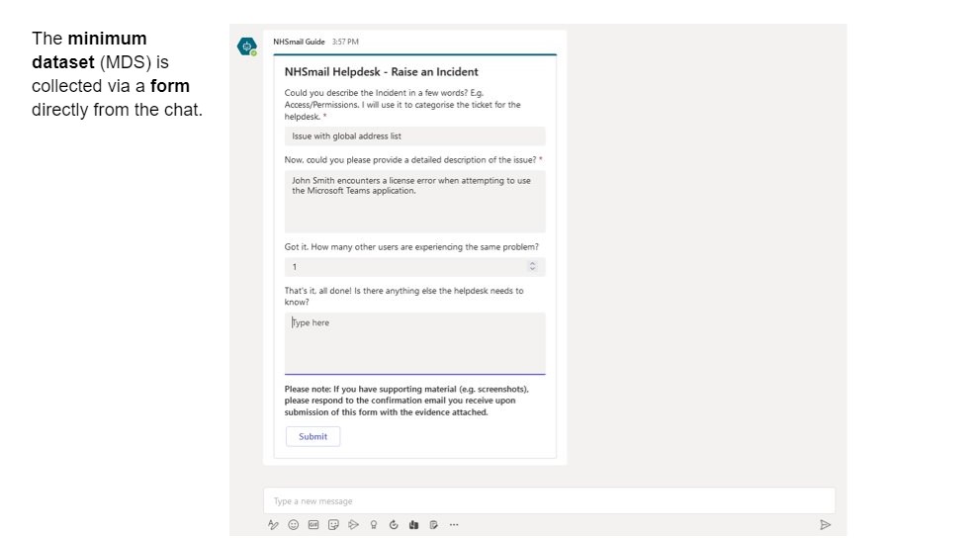Click the detailed description text area
The image size is (980, 538).
[x=414, y=202]
